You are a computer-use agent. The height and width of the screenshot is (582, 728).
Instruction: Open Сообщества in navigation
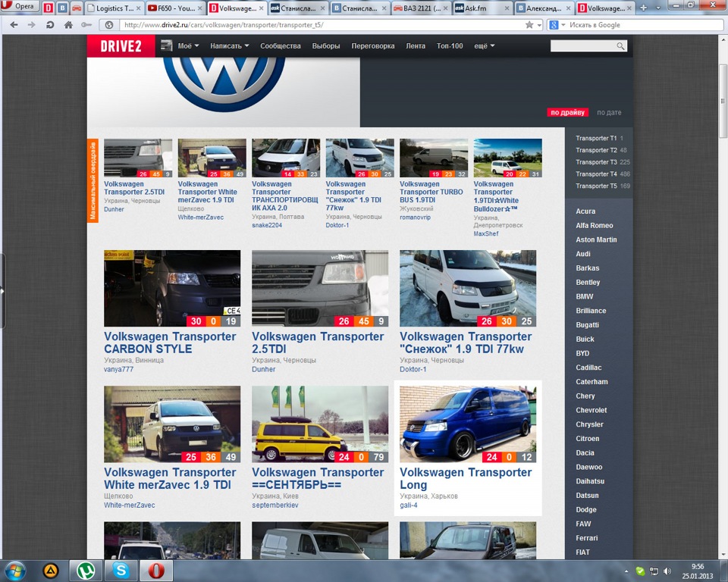281,46
